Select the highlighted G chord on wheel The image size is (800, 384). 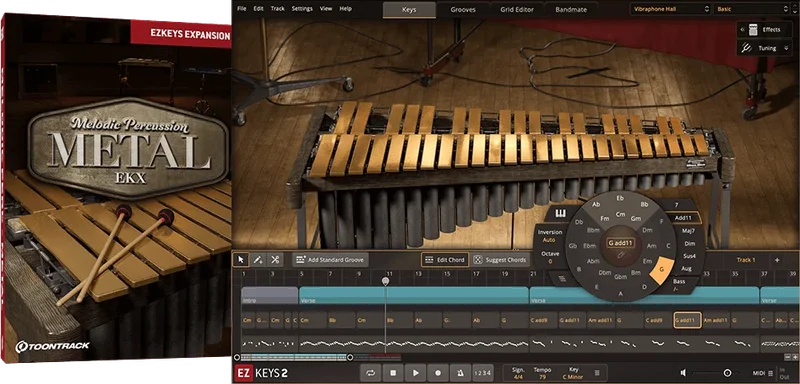pos(662,269)
